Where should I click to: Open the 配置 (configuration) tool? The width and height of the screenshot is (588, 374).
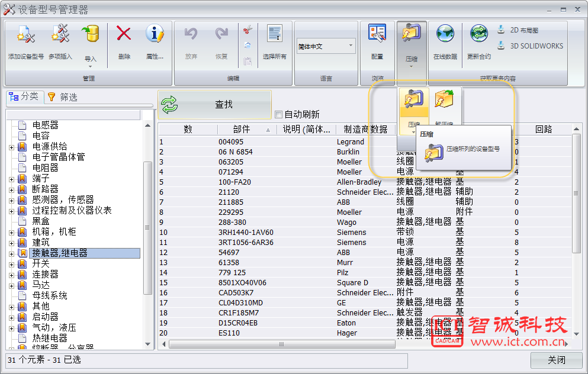pos(377,34)
